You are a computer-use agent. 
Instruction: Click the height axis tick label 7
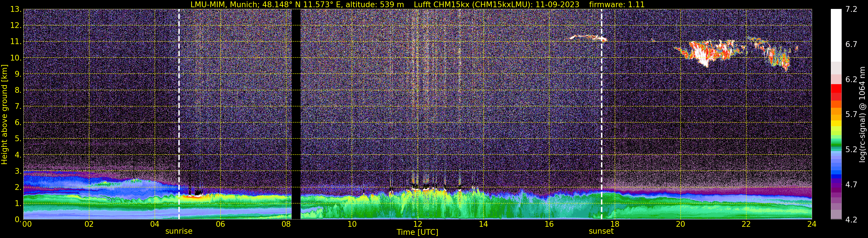(x=18, y=106)
